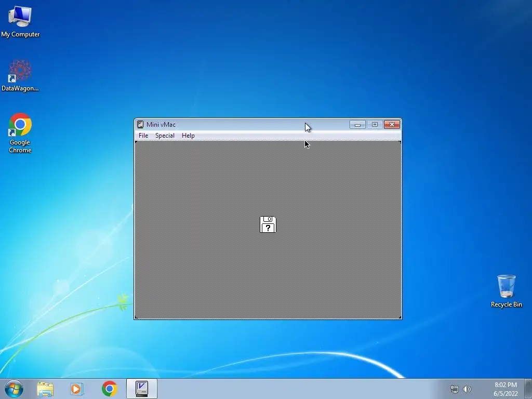
Task: Open the volume speaker tray icon
Action: tap(467, 389)
